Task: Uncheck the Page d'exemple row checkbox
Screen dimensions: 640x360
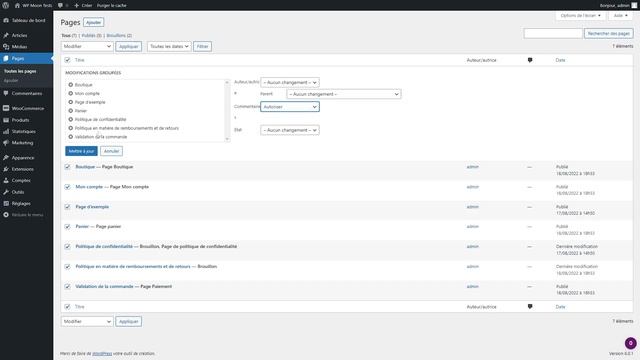Action: pos(67,207)
